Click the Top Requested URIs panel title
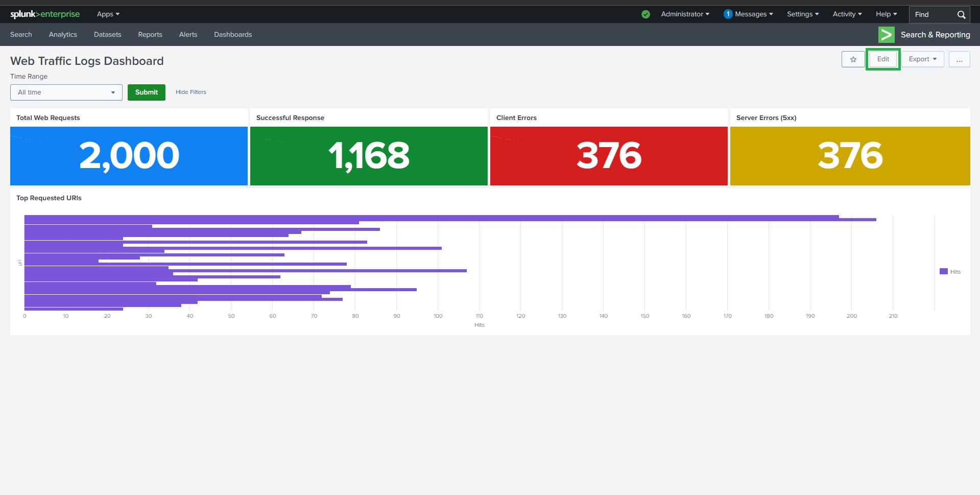This screenshot has width=980, height=495. coord(49,198)
